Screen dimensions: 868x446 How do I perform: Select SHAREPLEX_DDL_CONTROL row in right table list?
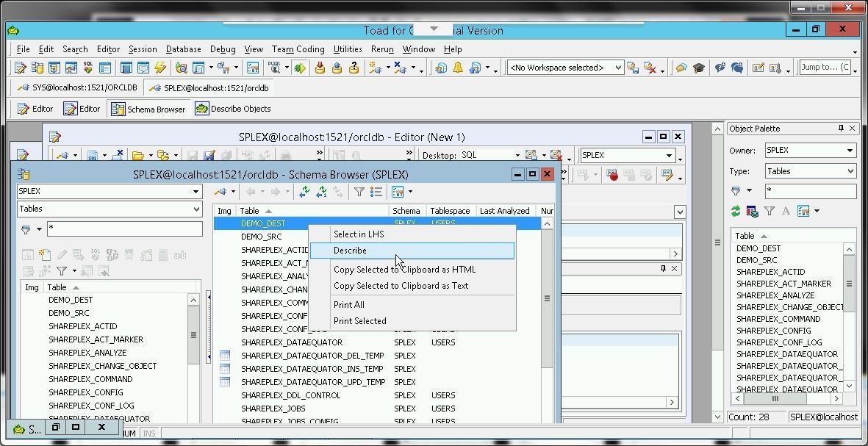pos(377,395)
